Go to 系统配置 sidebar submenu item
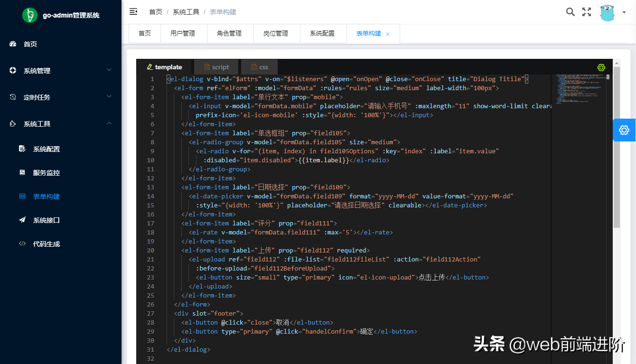This screenshot has width=636, height=364. click(x=61, y=149)
